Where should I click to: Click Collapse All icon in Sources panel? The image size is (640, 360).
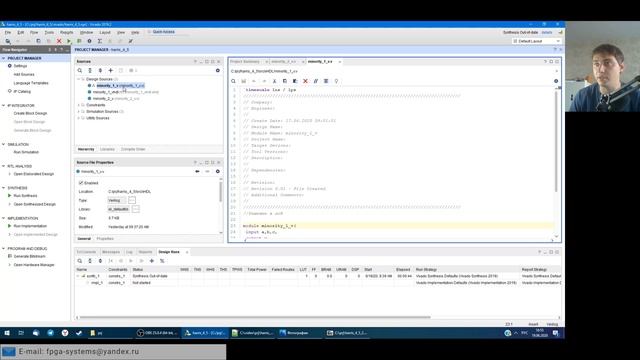click(90, 71)
